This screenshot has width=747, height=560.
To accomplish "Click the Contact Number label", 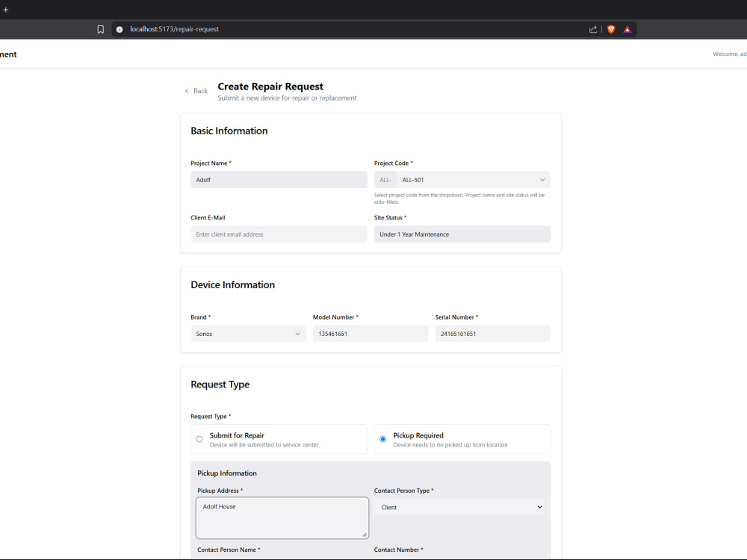I will (398, 550).
